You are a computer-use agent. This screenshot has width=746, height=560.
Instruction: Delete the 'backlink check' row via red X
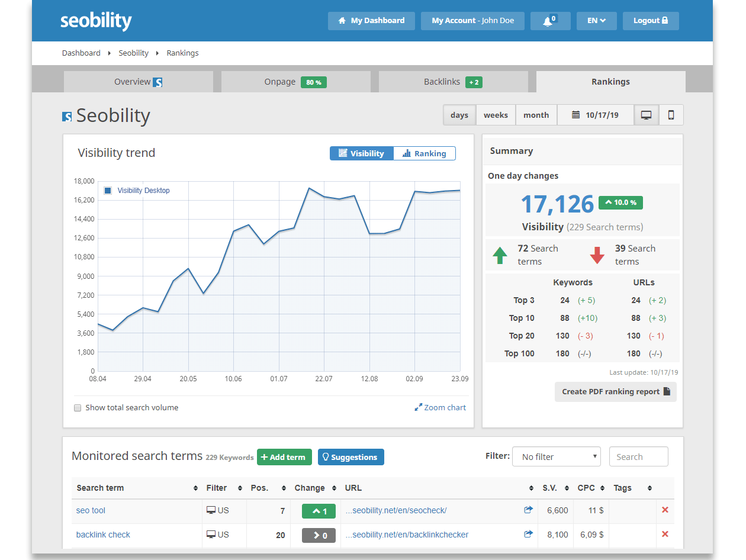point(665,534)
